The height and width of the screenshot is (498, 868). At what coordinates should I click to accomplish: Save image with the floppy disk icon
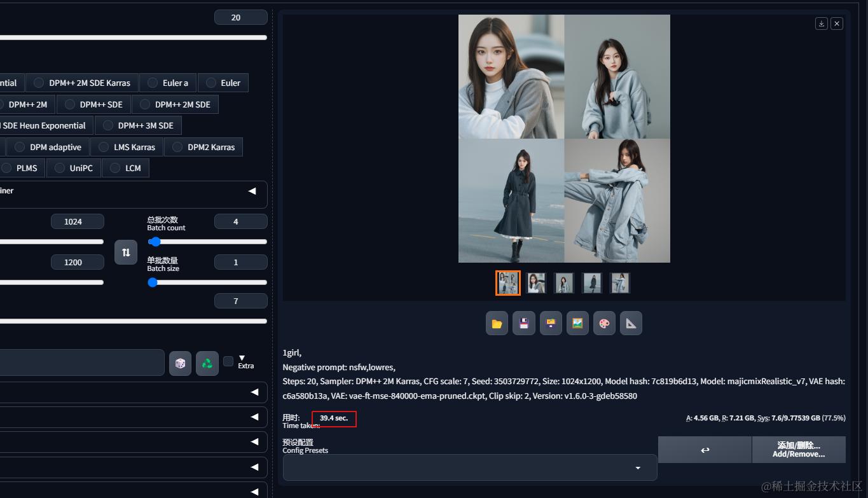[x=524, y=323]
